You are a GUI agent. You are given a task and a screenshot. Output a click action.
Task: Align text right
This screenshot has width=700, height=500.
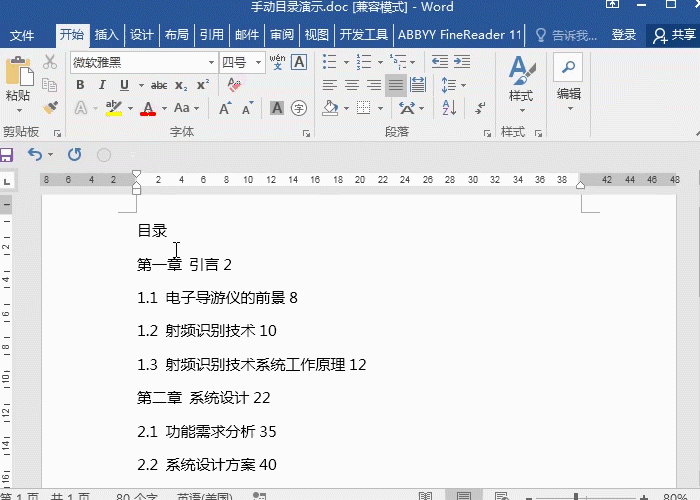(x=374, y=85)
